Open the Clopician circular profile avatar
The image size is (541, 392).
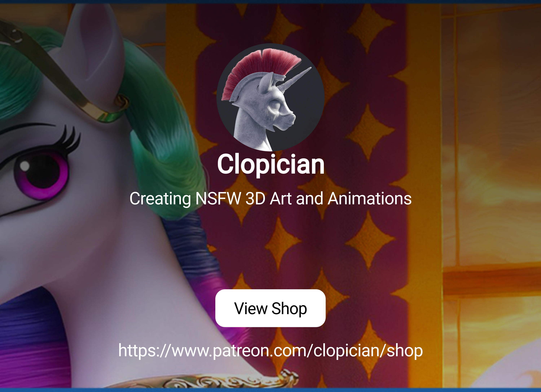pyautogui.click(x=270, y=97)
